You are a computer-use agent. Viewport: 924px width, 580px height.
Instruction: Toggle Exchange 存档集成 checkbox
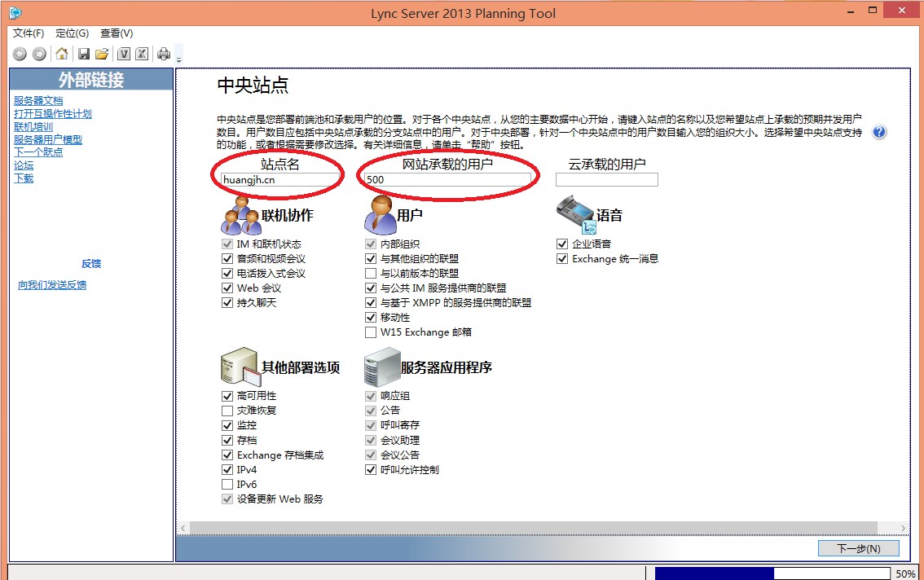227,455
